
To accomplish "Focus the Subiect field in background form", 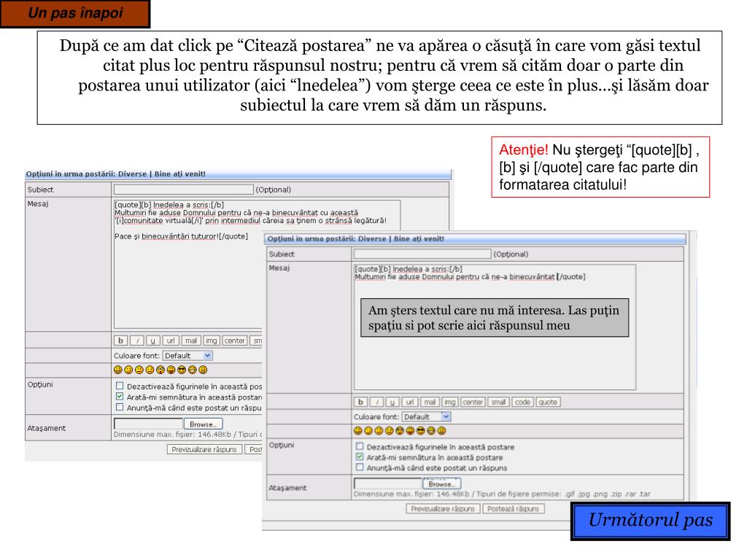I will click(183, 190).
